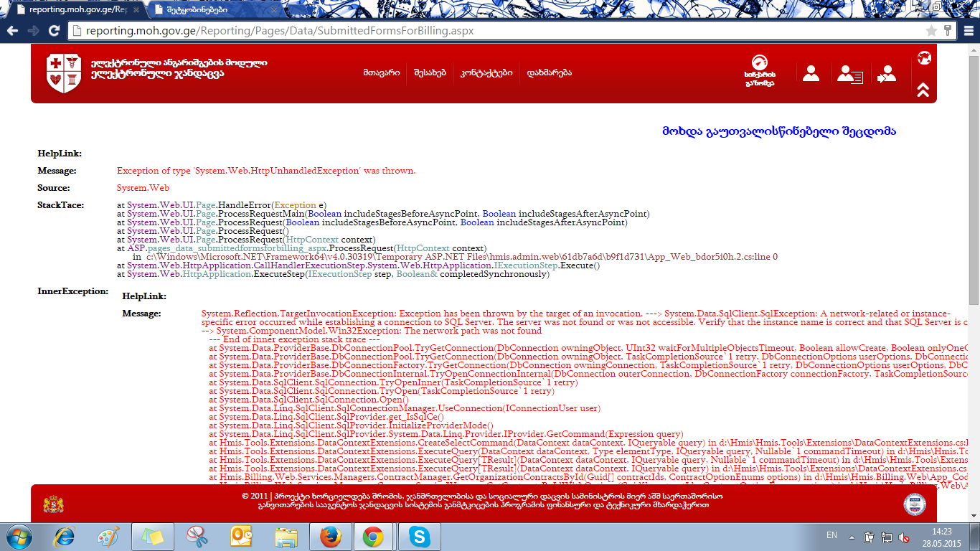This screenshot has width=980, height=551.
Task: Go to the დახმარება help menu
Action: (x=549, y=73)
